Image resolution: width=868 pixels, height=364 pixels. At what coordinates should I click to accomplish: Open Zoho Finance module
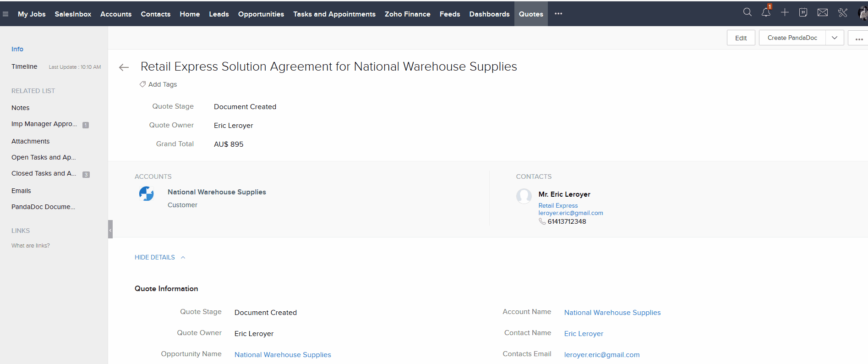tap(408, 14)
